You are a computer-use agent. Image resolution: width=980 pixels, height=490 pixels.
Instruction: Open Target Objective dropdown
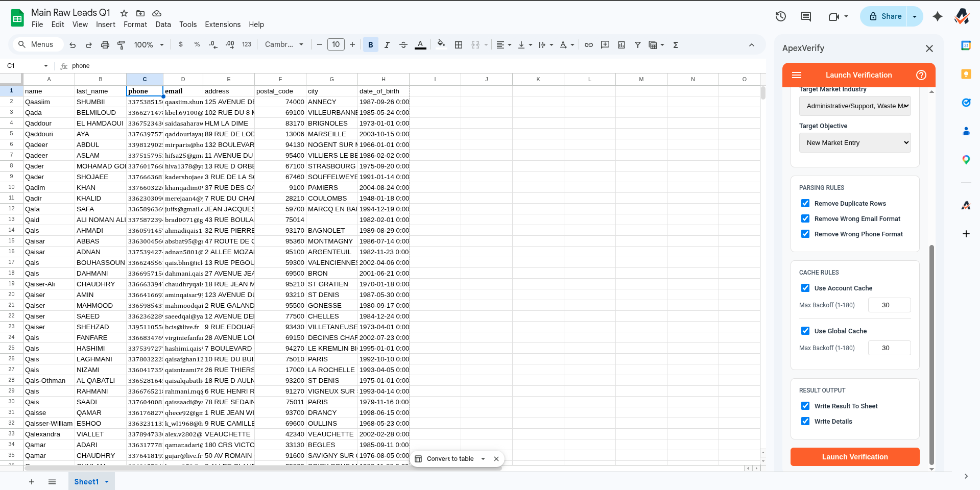[854, 143]
